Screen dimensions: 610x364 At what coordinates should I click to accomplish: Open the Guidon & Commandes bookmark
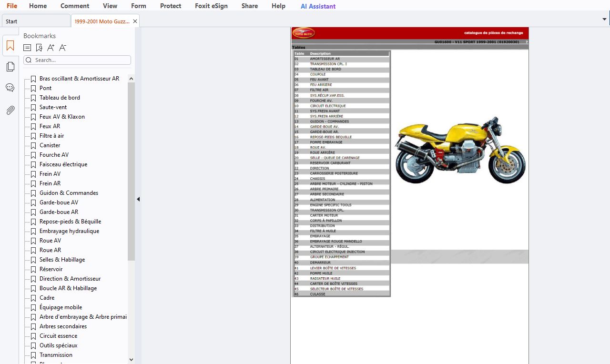tap(69, 193)
